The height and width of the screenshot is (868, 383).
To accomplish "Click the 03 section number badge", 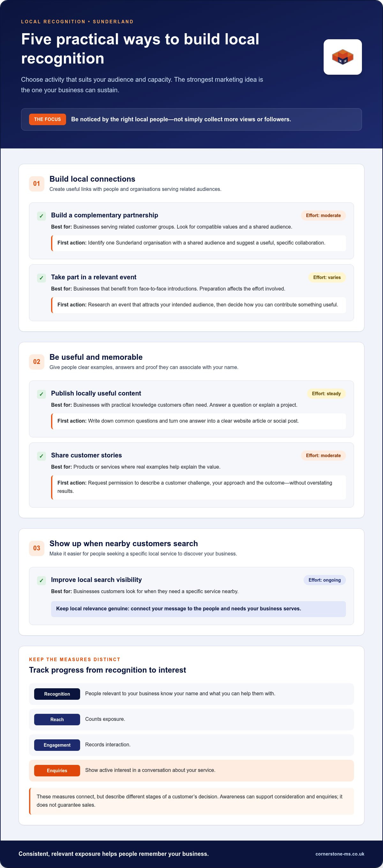I will pos(37,548).
